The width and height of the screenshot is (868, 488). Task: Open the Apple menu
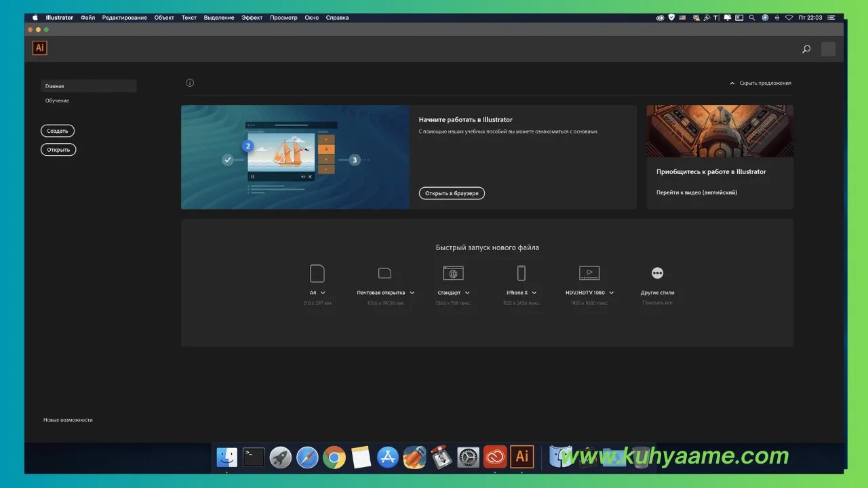(35, 18)
